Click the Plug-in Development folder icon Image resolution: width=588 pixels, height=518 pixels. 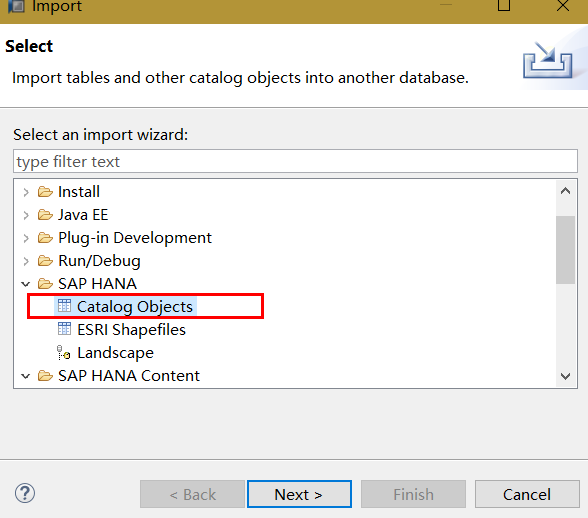click(45, 238)
